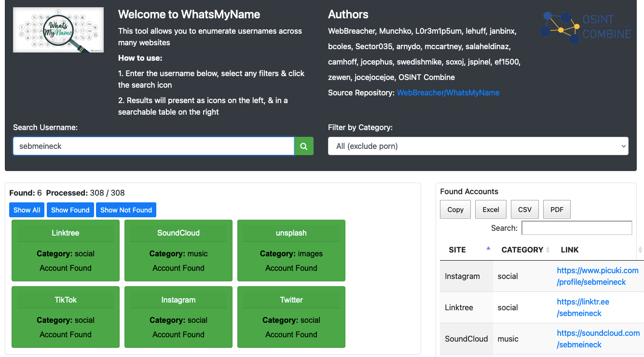The image size is (644, 357).
Task: Open the Filter by Category dropdown
Action: point(478,146)
